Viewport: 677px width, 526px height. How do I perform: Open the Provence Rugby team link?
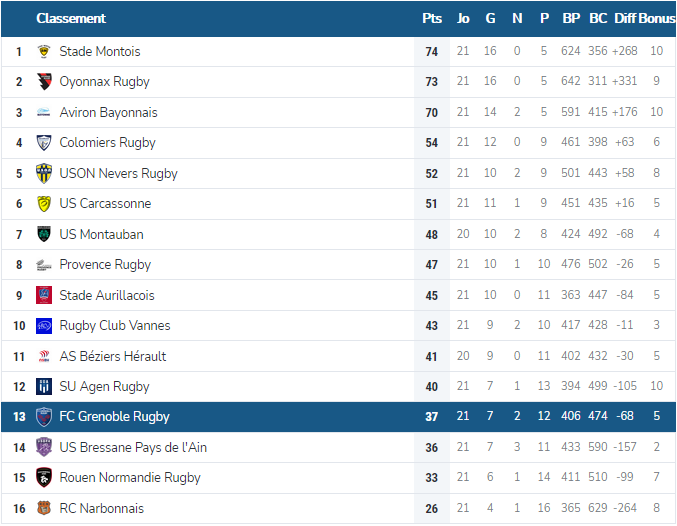click(x=105, y=265)
